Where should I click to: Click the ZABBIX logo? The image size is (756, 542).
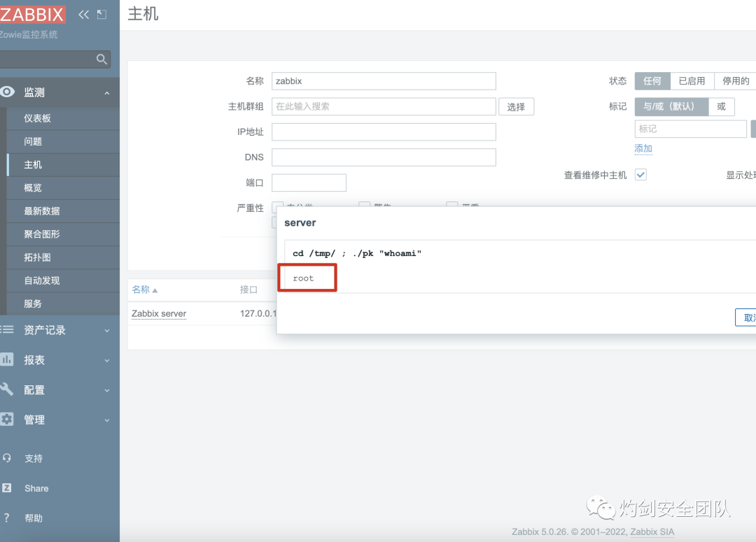pos(32,15)
